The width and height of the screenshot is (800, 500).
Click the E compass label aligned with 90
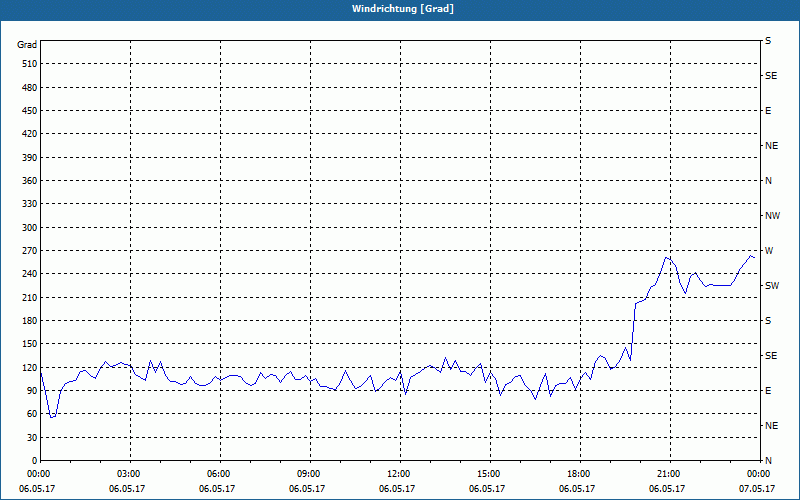click(768, 391)
